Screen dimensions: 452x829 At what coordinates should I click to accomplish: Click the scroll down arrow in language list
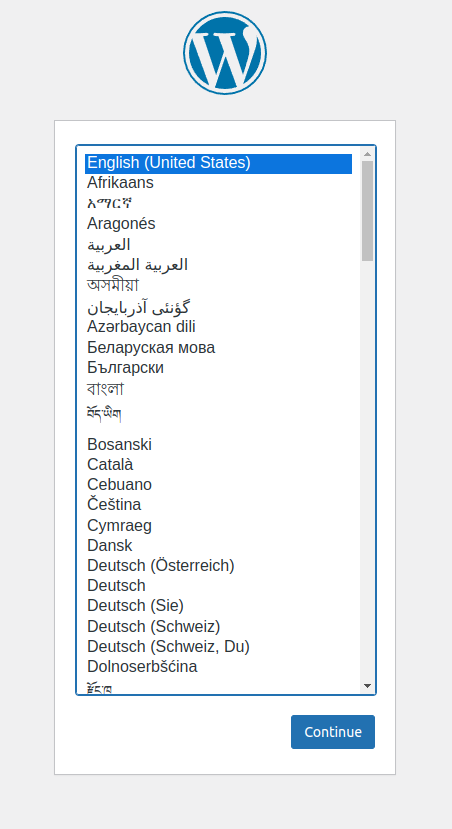click(367, 686)
